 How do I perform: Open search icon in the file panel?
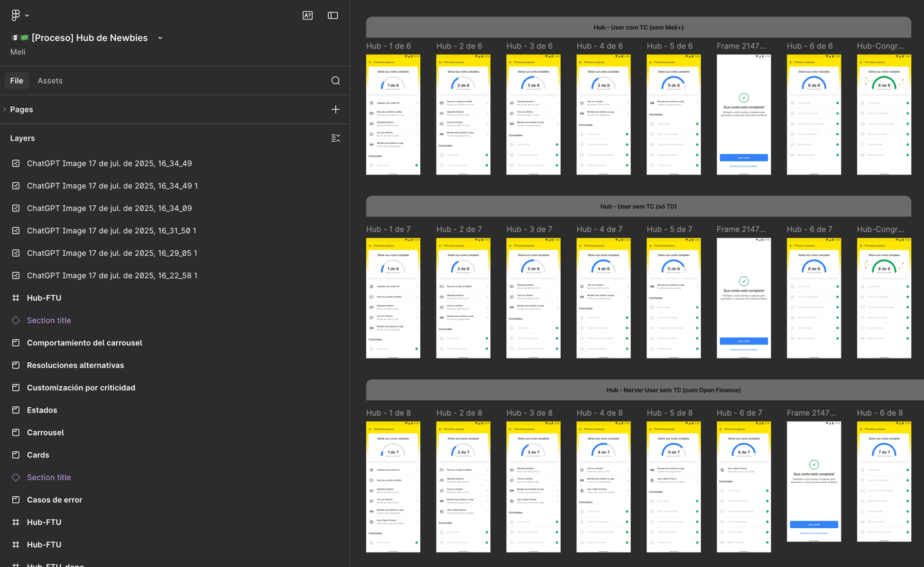click(x=335, y=81)
